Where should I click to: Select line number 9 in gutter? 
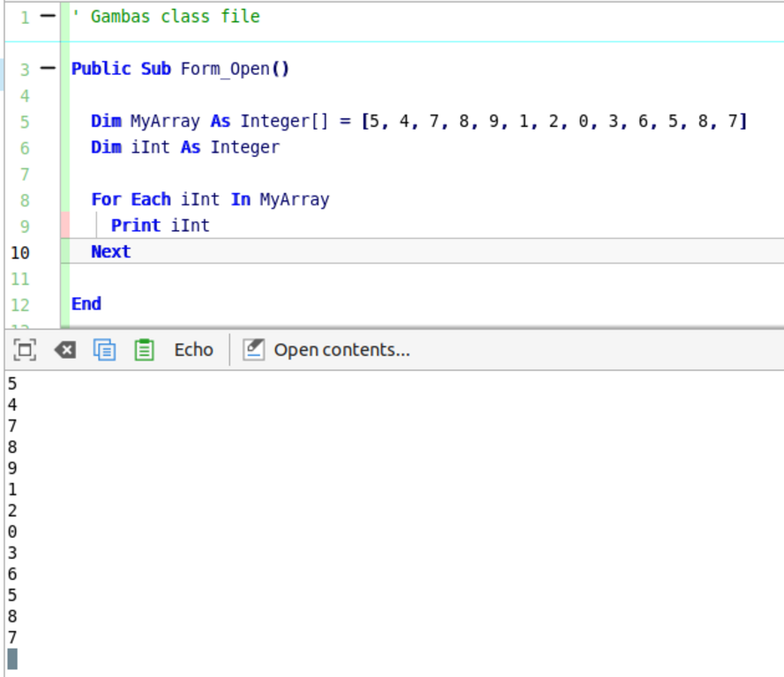pos(25,227)
